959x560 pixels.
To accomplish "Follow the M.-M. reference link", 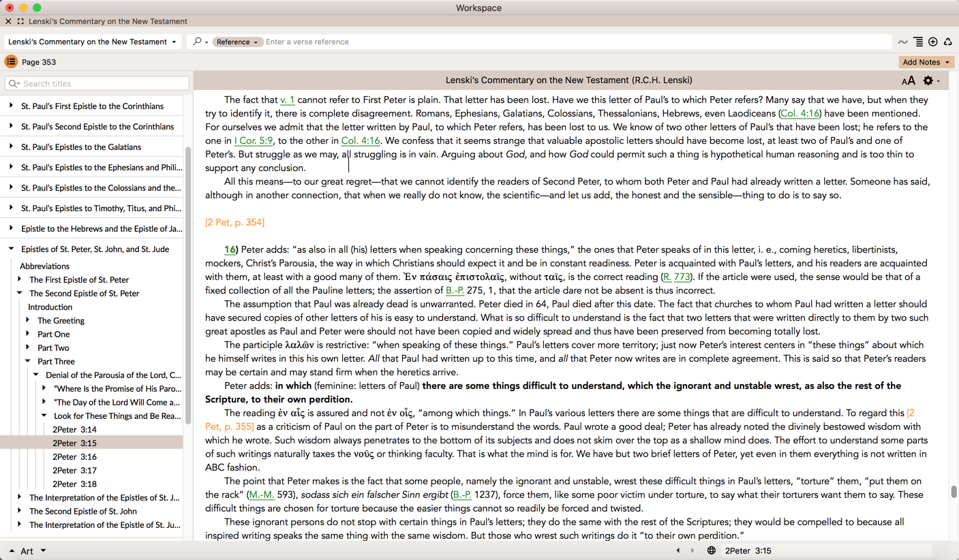I will [262, 495].
